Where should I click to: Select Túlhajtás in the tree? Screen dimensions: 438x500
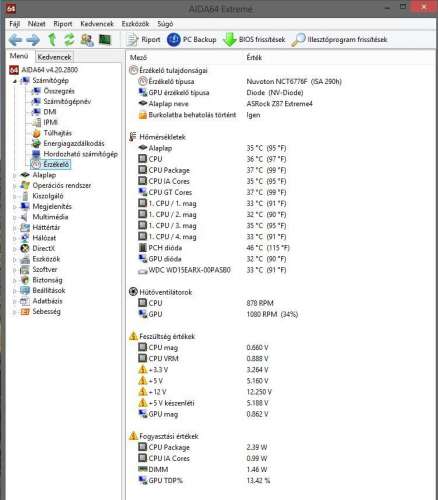(57, 133)
